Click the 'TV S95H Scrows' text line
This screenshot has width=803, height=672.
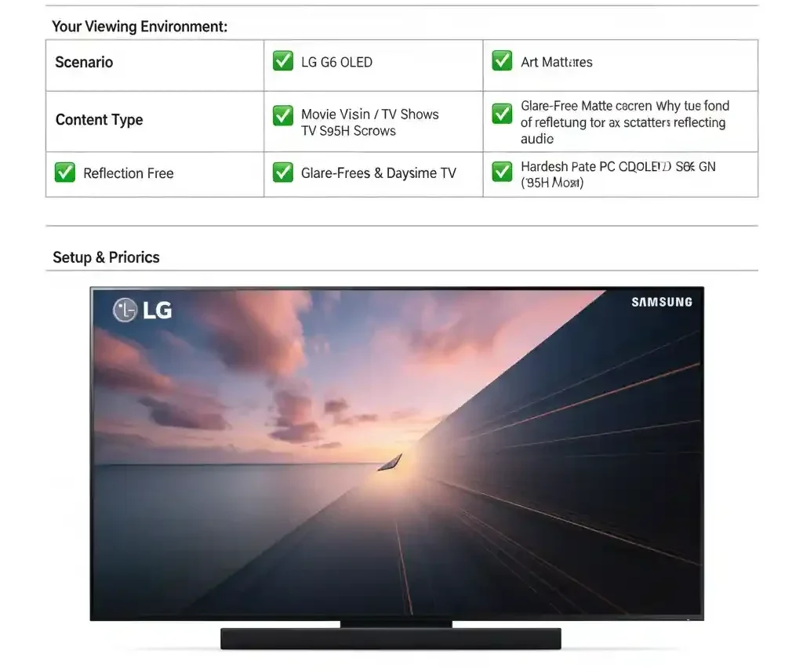coord(348,131)
